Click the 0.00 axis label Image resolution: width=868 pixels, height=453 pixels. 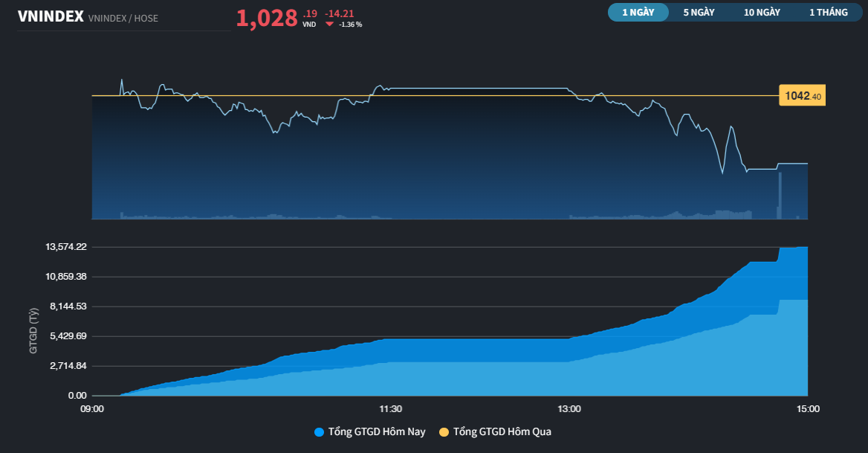click(x=77, y=396)
